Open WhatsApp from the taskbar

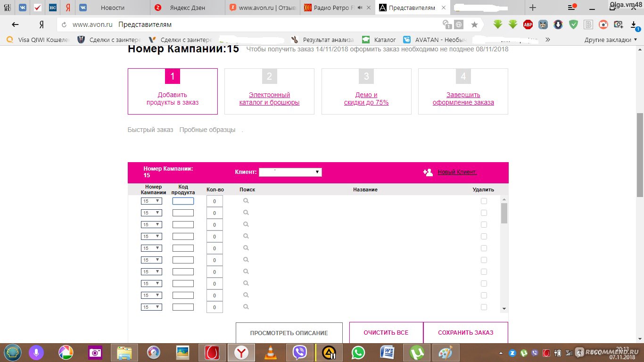358,352
